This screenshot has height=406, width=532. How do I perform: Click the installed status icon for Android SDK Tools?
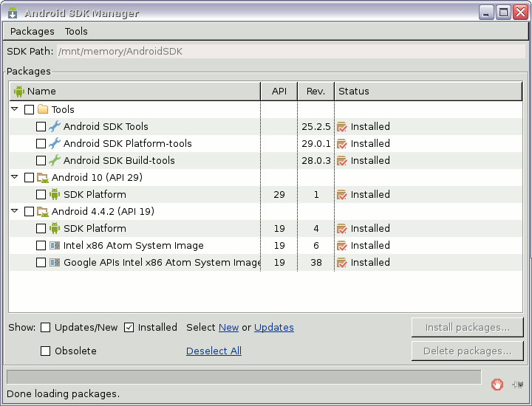(342, 127)
